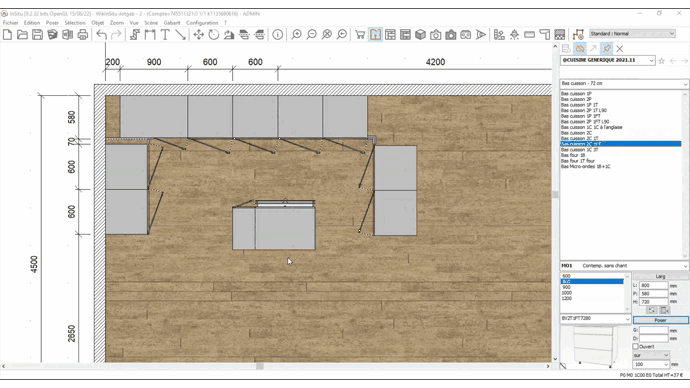Click the Poser button

(661, 320)
